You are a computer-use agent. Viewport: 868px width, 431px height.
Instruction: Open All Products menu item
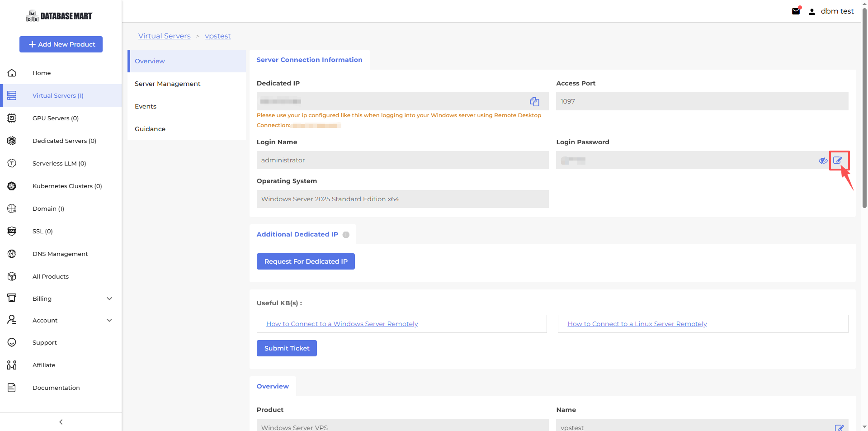[61, 276]
